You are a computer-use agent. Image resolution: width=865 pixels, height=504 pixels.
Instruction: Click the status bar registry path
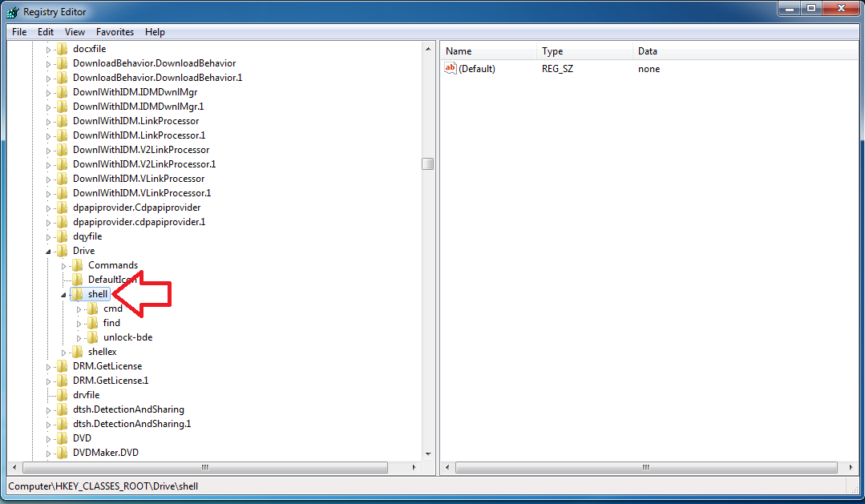click(103, 486)
